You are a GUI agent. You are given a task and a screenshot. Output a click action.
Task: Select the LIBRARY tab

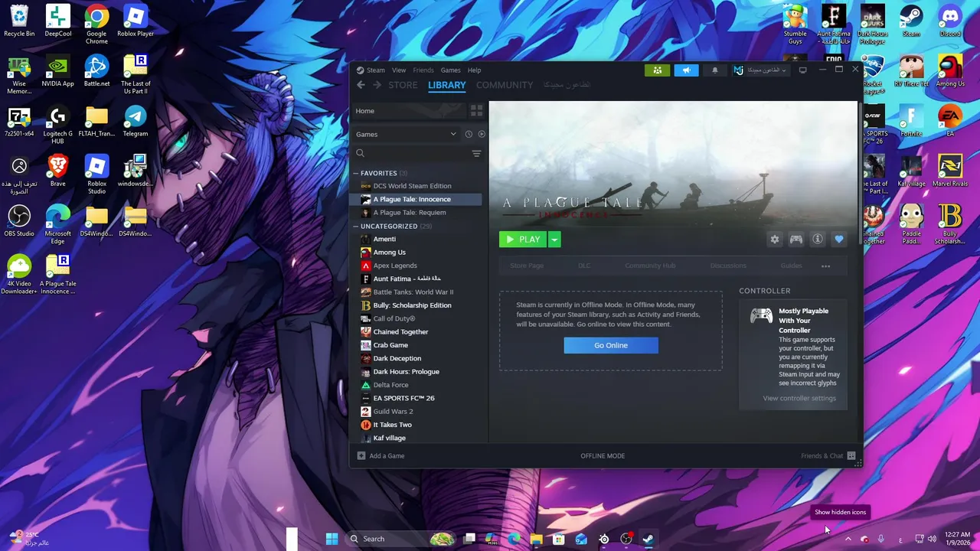[x=447, y=85]
